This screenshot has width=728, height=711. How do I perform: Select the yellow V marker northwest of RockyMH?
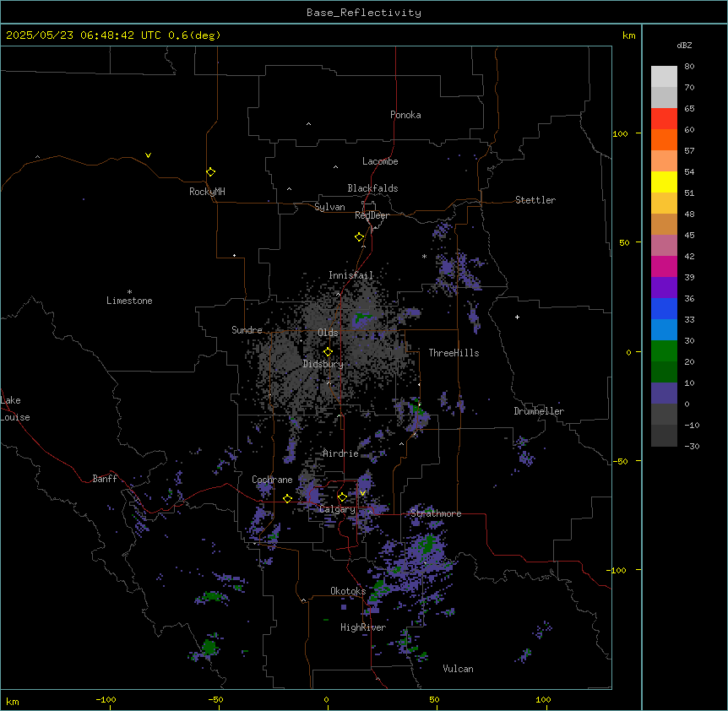[148, 155]
